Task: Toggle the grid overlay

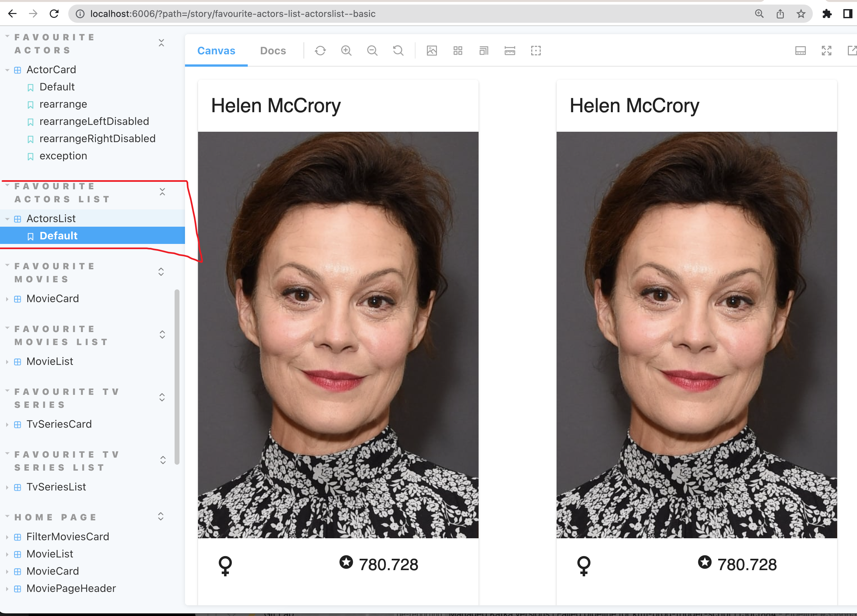Action: coord(457,51)
